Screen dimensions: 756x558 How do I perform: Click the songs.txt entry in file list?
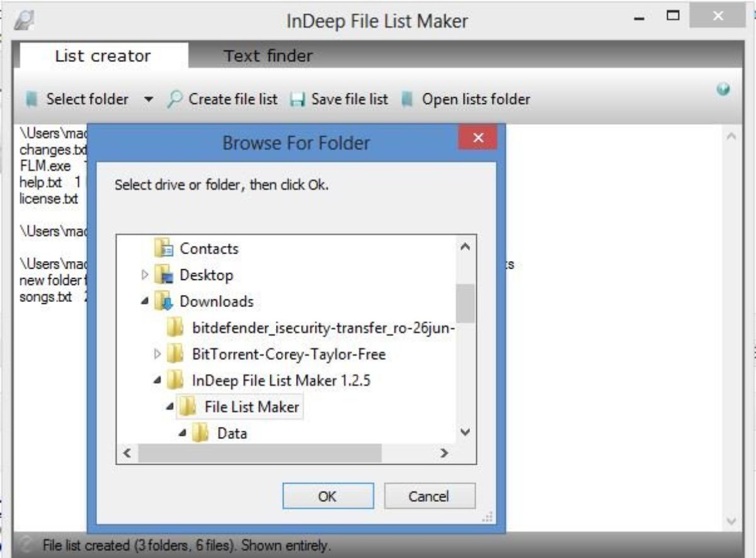(45, 297)
